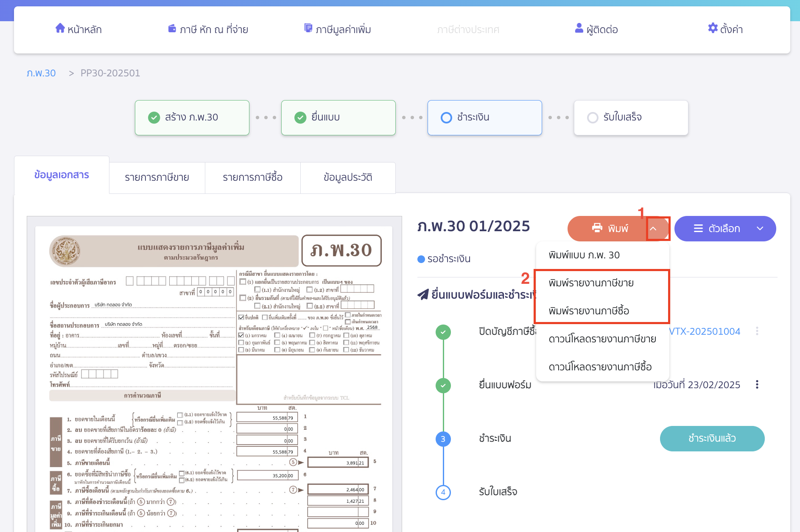Click the settings gear icon
Viewport: 800px width, 532px height.
pyautogui.click(x=713, y=28)
